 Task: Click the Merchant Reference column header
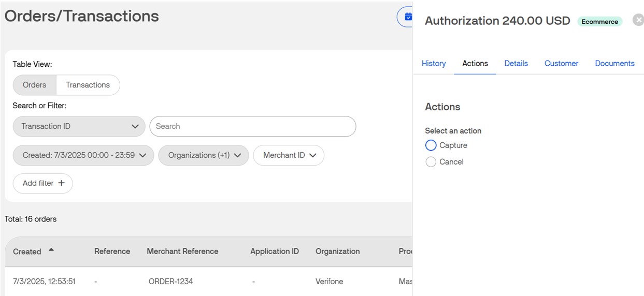(x=182, y=251)
